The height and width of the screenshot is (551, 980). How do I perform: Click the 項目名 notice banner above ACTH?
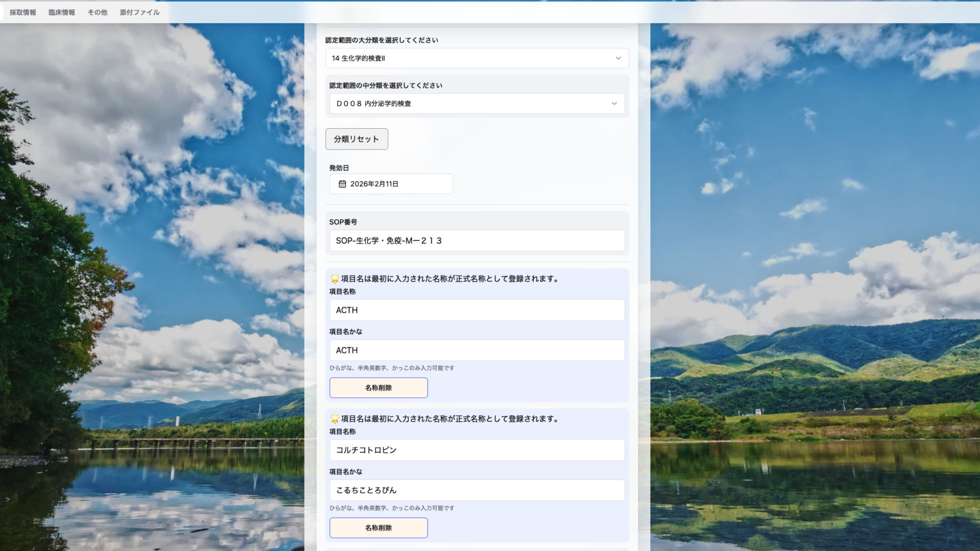pos(445,279)
